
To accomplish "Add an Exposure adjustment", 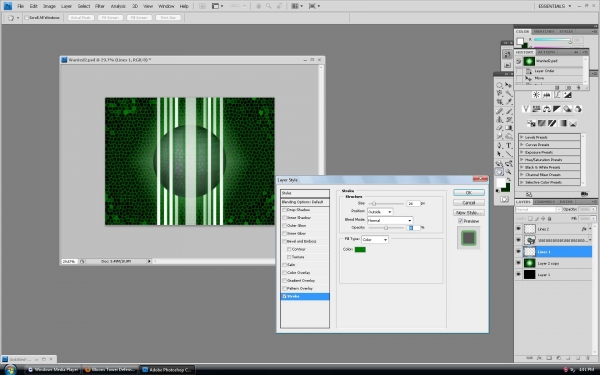I will 567,95.
